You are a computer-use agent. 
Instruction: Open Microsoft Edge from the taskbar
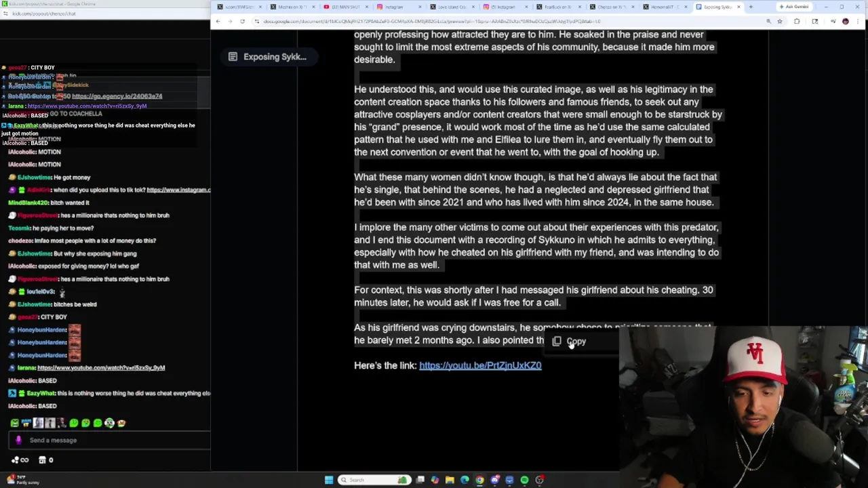click(465, 480)
